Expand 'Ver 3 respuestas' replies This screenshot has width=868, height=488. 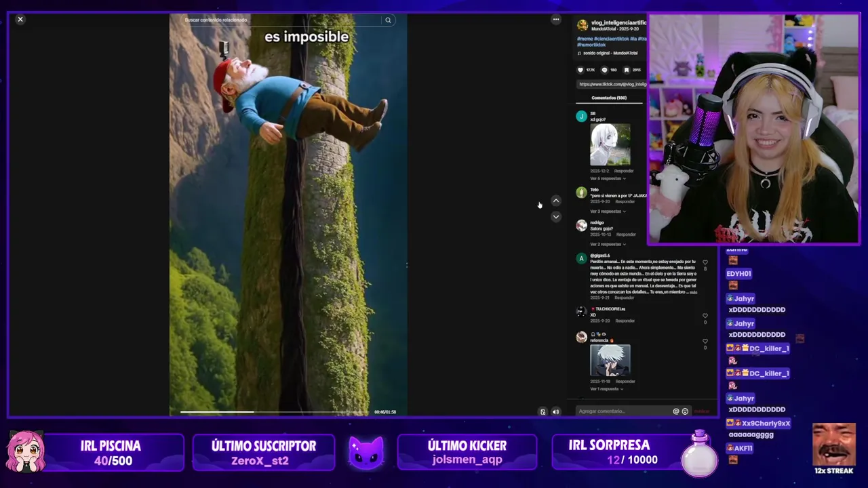[608, 211]
